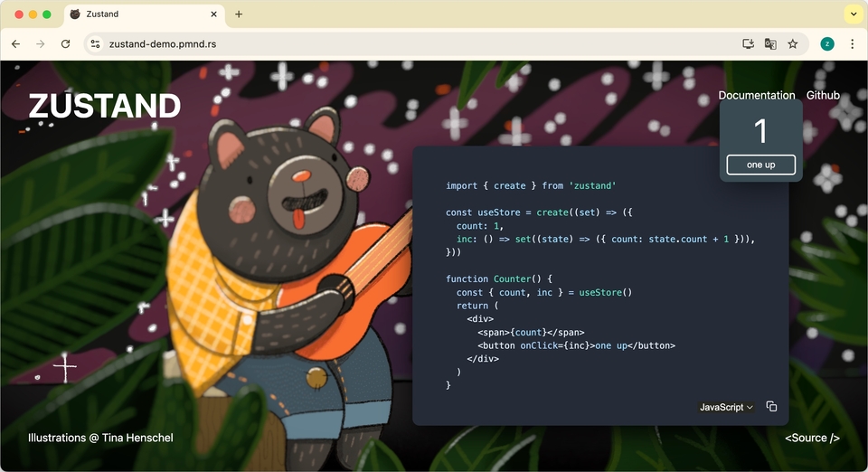Click the <span>{count}</span> code line

531,332
